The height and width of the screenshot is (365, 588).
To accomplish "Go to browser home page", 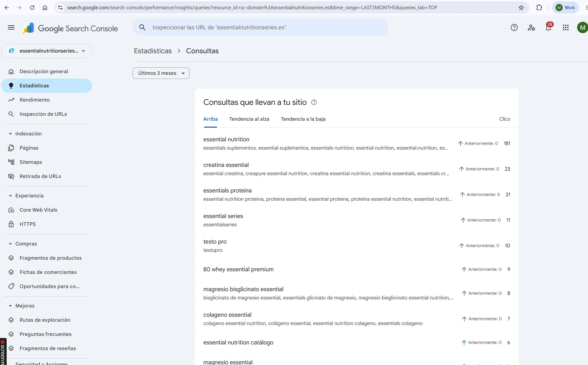I will pyautogui.click(x=45, y=8).
